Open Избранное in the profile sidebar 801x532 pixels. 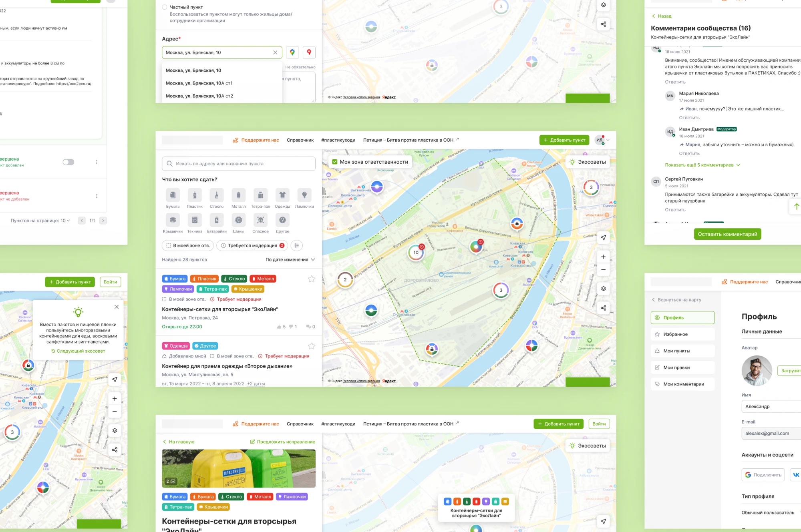pyautogui.click(x=682, y=334)
